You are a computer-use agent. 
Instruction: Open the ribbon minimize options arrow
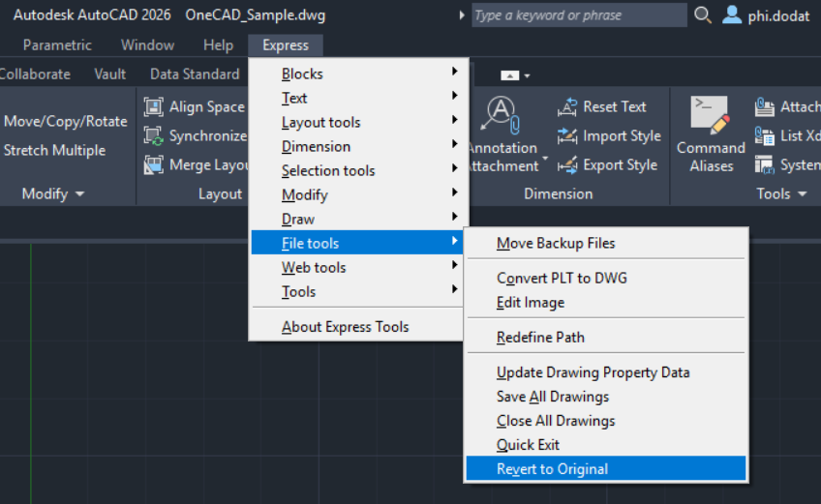pos(528,75)
